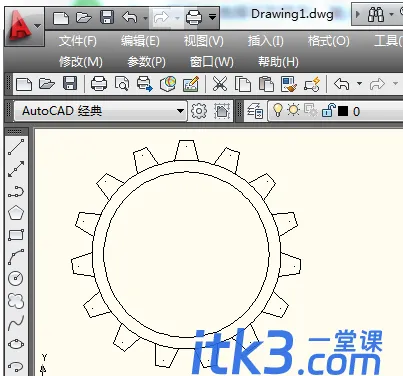Viewport: 403px width, 376px height.
Task: Open Layer Properties Manager button
Action: 255,111
